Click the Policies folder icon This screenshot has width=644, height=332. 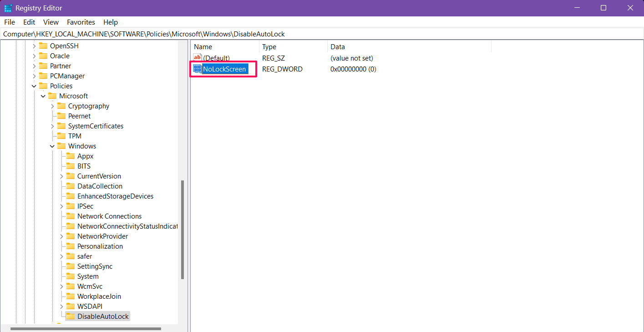coord(43,86)
